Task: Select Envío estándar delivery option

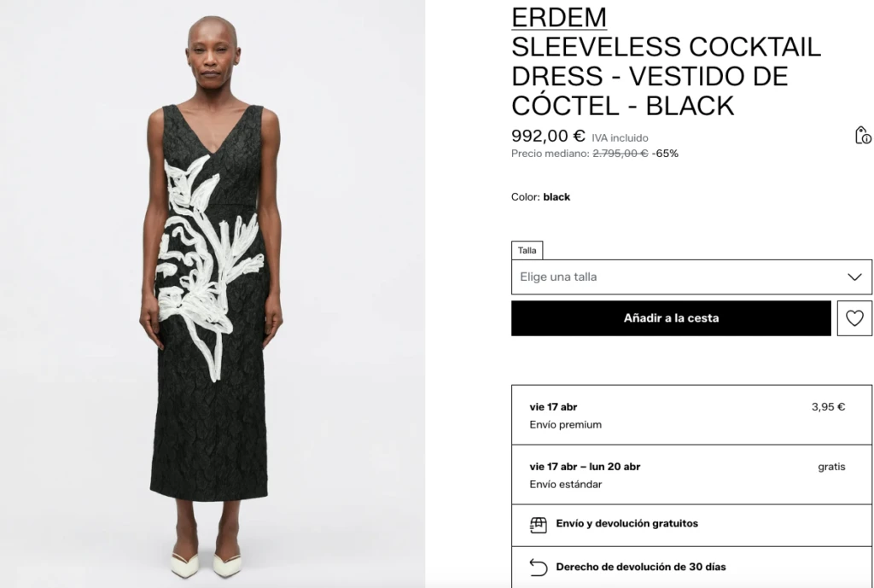Action: [691, 474]
